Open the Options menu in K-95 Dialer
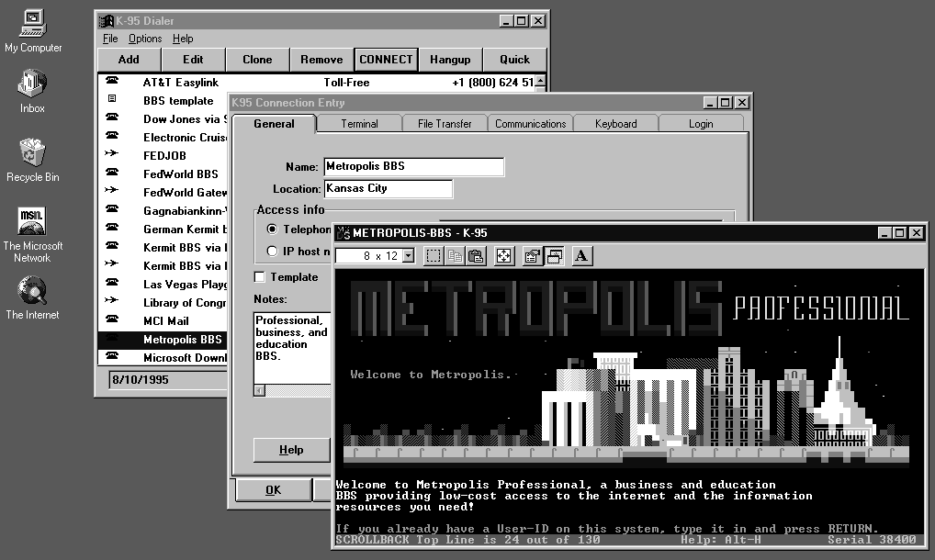935x560 pixels. tap(145, 39)
